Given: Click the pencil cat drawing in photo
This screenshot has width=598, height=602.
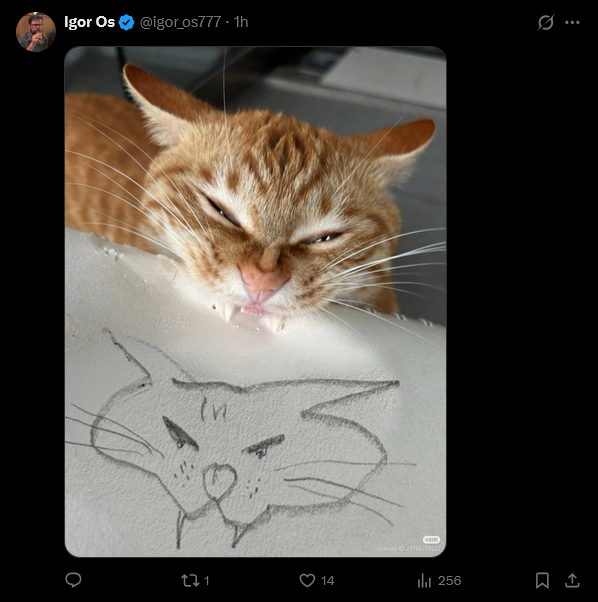Looking at the screenshot, I should [240, 440].
